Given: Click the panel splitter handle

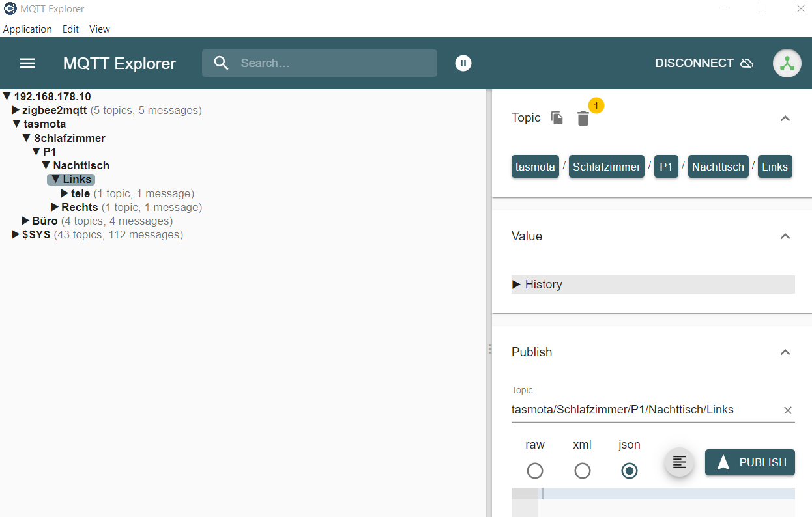Looking at the screenshot, I should pos(489,349).
